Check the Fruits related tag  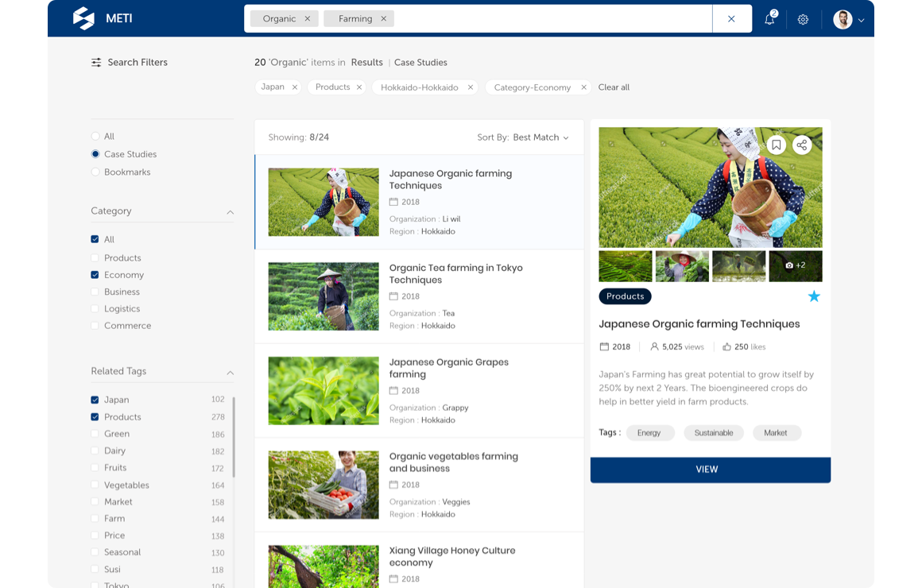95,467
